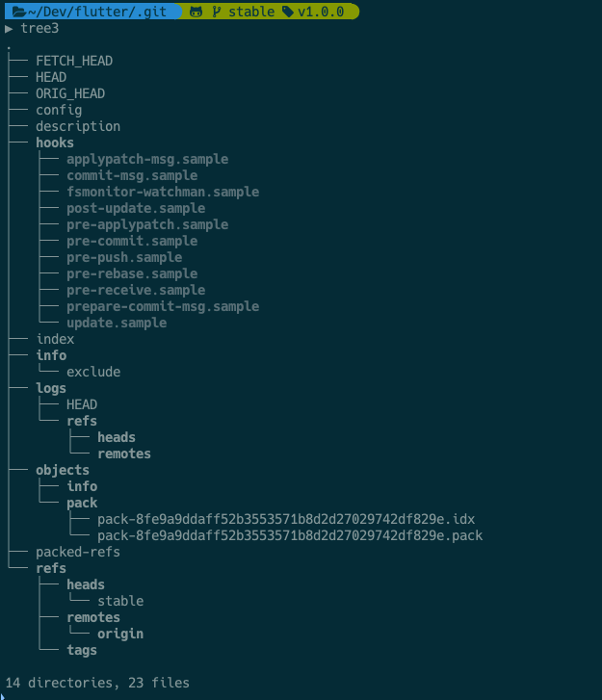Click the fsmonitor-watchman.sample entry

(x=163, y=192)
